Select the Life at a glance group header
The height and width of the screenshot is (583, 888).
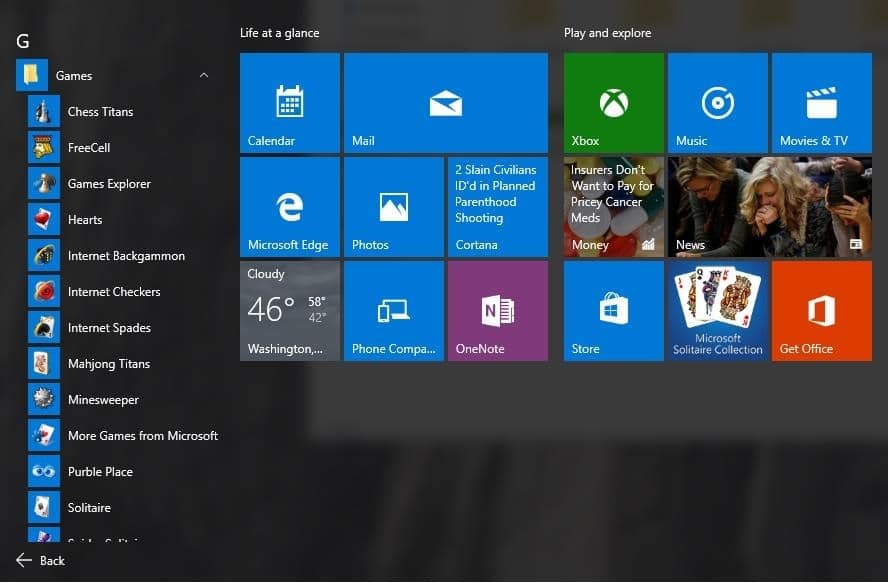279,33
